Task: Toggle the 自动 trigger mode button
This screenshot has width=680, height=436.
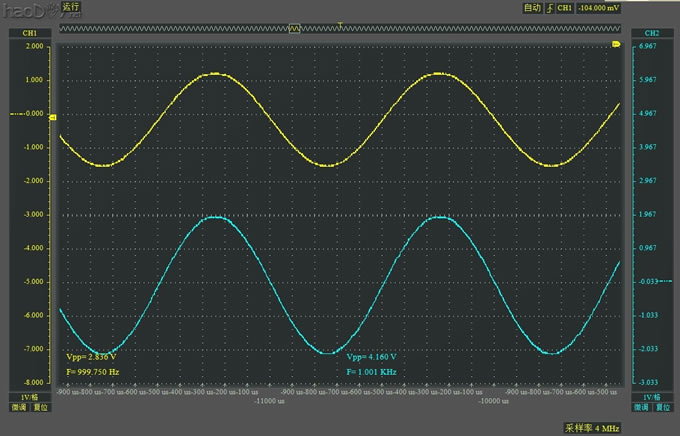Action: (532, 7)
